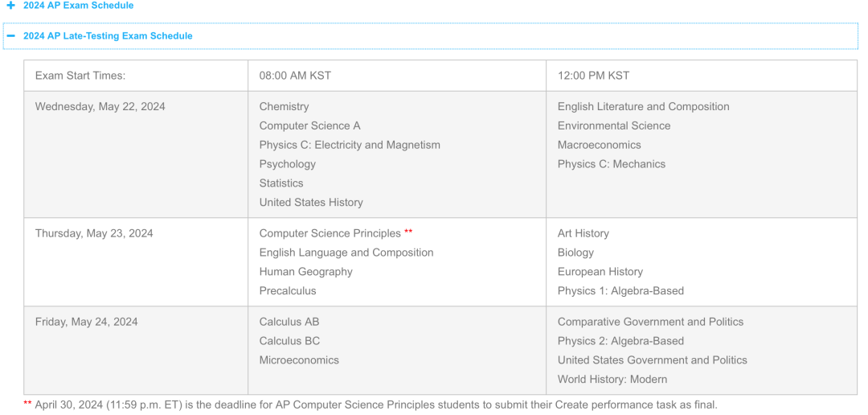This screenshot has width=868, height=415.
Task: Click Chemistry in the Wednesday morning exams
Action: pos(284,107)
